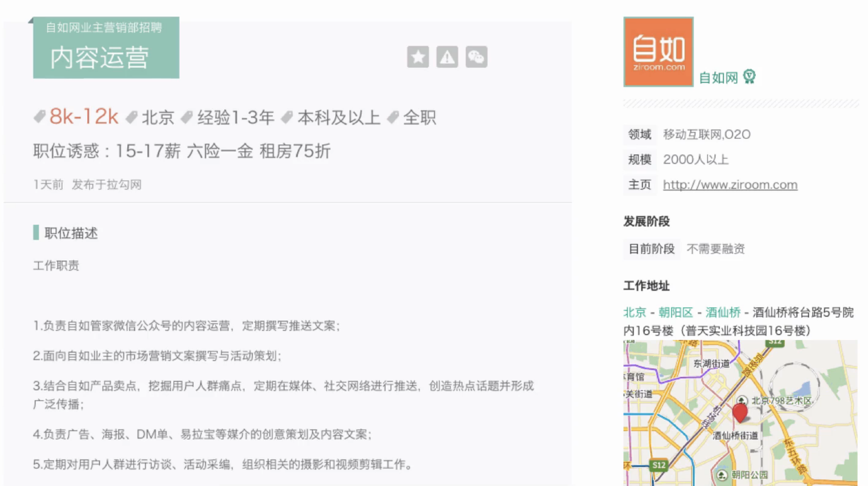
Task: Click the 自如网业主营销部招聘 department label
Action: pyautogui.click(x=104, y=27)
